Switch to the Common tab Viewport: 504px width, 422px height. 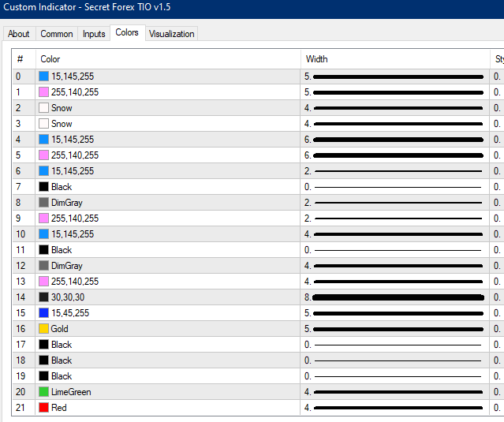pyautogui.click(x=57, y=34)
